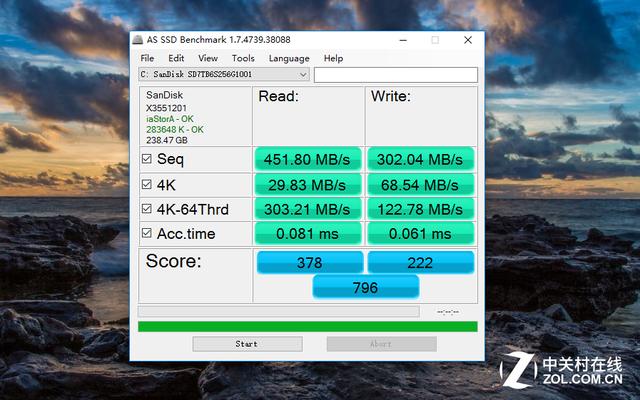The image size is (640, 400).
Task: Click the Read: column header
Action: [279, 96]
